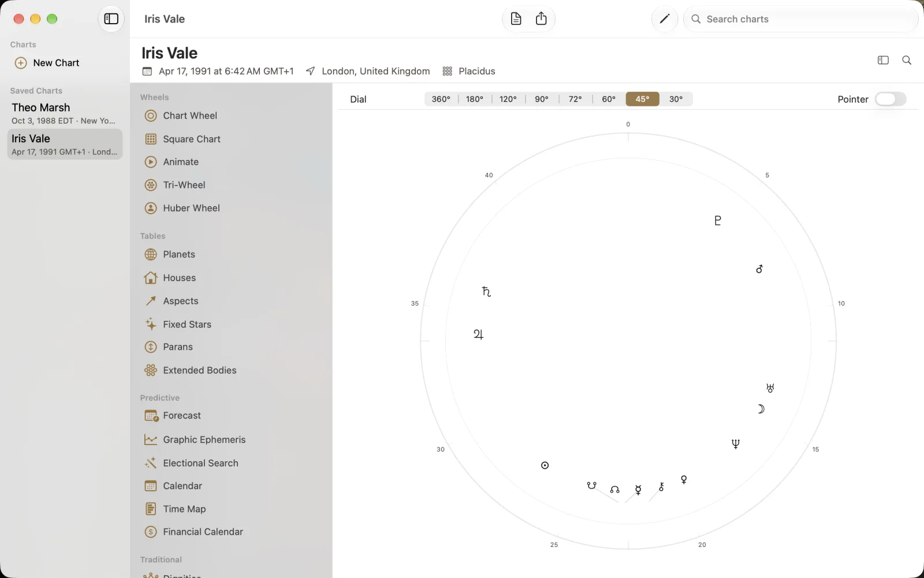Click the Saturn glyph on the dial

click(486, 291)
